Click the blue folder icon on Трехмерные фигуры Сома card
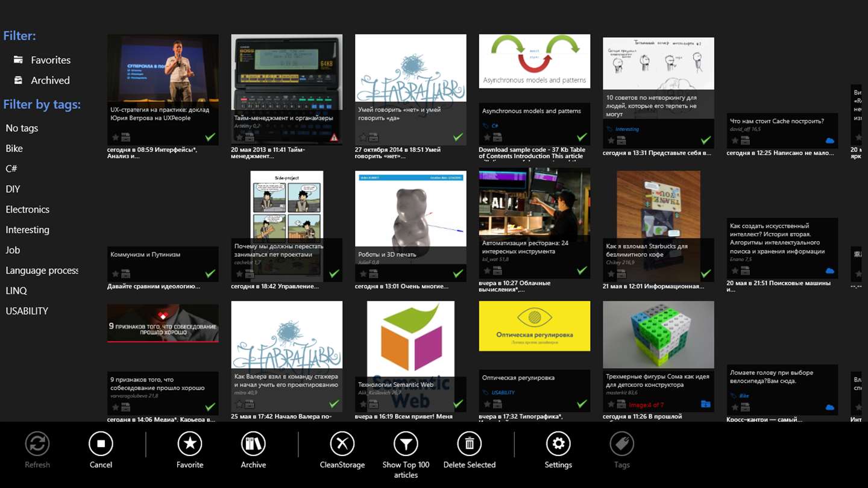 click(x=705, y=404)
